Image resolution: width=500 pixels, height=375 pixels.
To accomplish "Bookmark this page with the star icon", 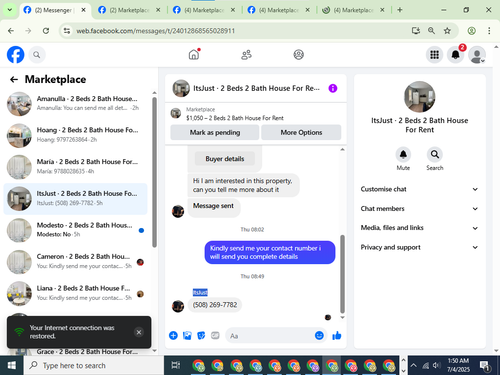I will click(x=447, y=31).
